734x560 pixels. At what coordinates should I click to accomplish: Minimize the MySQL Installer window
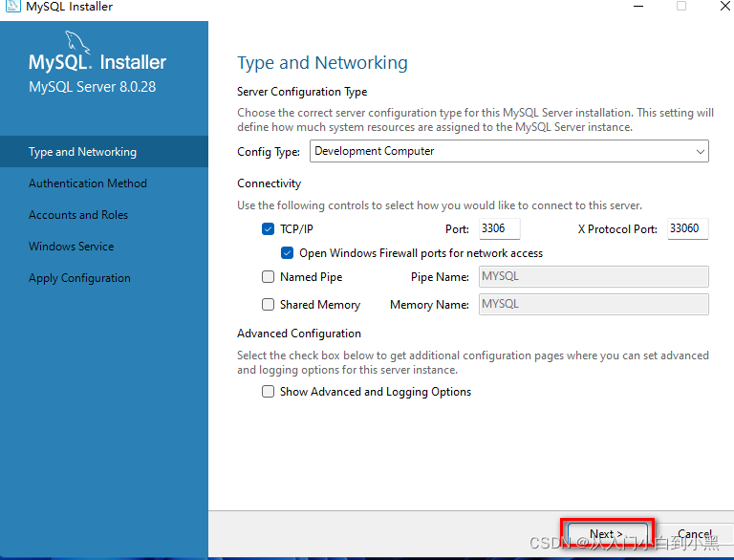click(638, 7)
